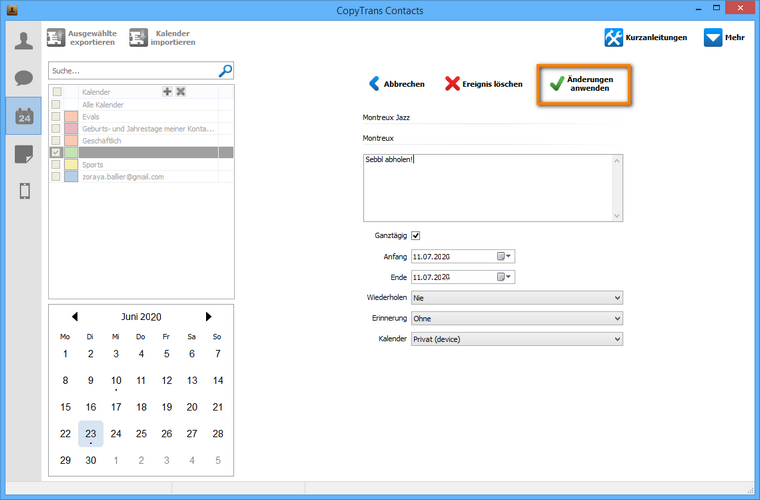Select the Sports calendar row
Screen dimensions: 760x500
click(141, 165)
